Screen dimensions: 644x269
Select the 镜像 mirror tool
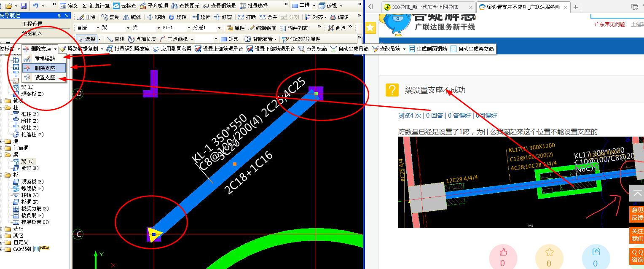pyautogui.click(x=132, y=17)
